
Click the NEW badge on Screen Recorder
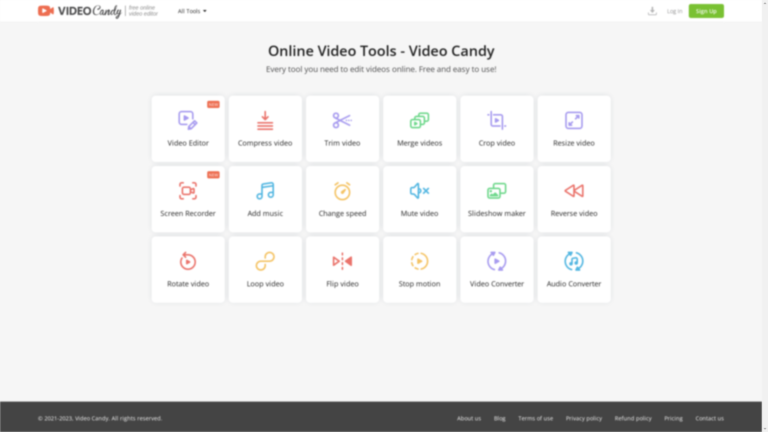[213, 175]
